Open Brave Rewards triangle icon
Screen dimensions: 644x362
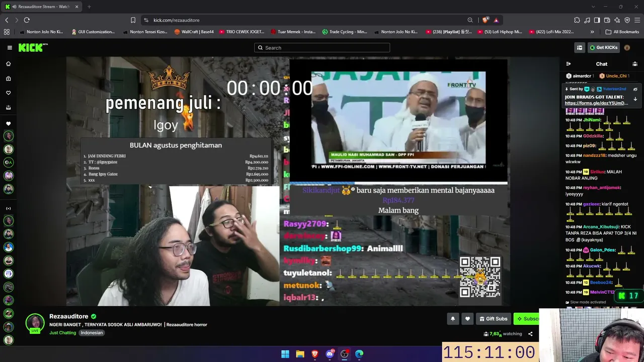pyautogui.click(x=496, y=20)
